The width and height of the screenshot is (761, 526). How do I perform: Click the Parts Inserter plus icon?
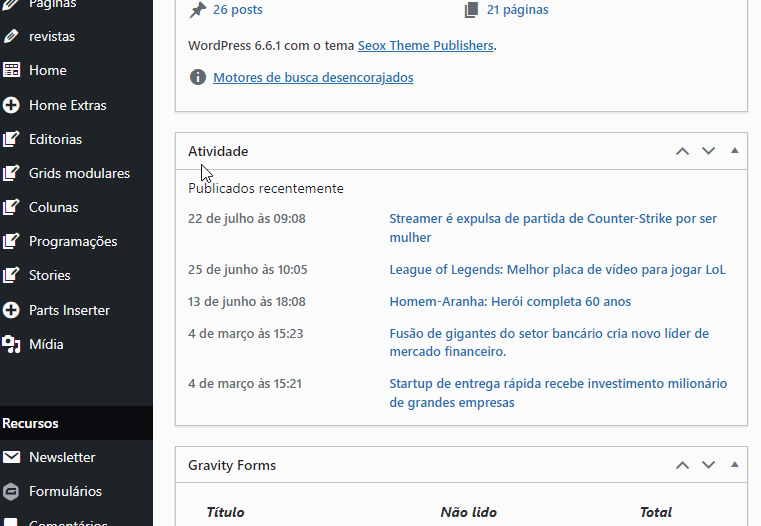pyautogui.click(x=11, y=310)
